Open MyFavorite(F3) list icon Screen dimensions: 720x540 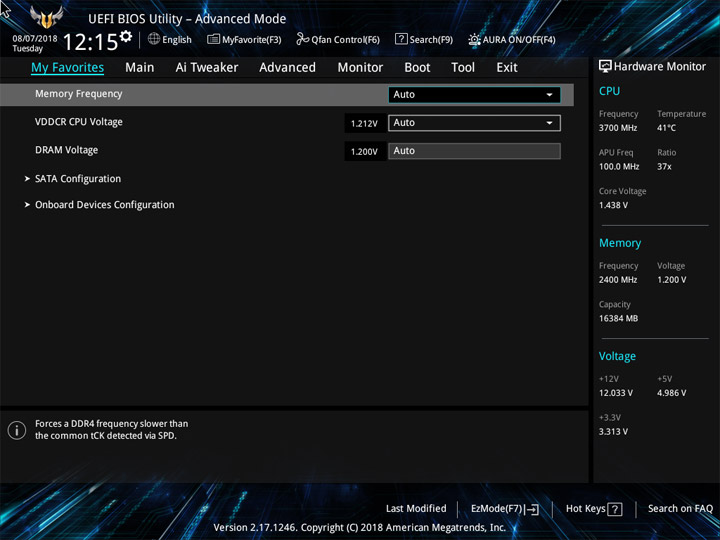[x=213, y=39]
